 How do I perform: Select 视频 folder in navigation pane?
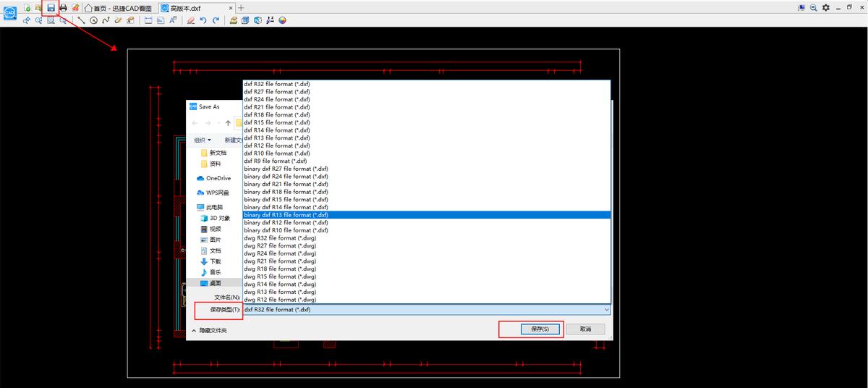tap(210, 229)
